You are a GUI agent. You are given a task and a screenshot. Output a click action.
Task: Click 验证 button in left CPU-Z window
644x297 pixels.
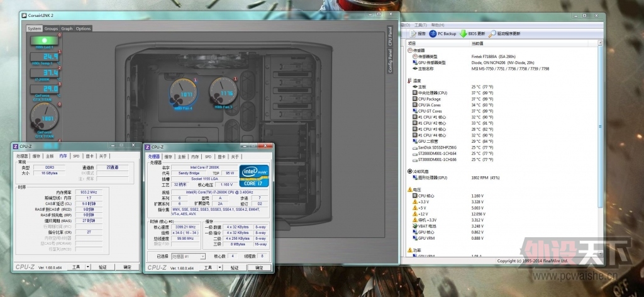tap(103, 267)
